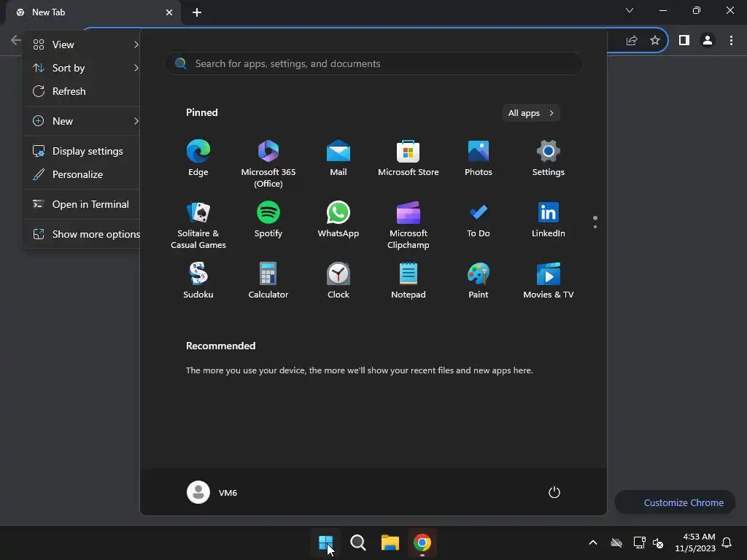Screen dimensions: 747x560
Task: Open Chrome three-dot menu
Action: tap(731, 41)
